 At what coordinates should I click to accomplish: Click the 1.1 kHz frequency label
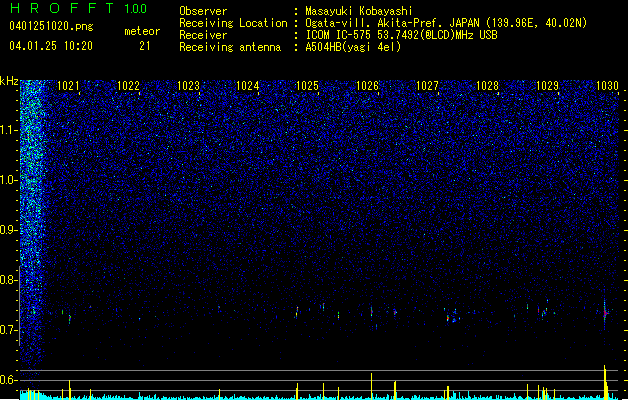(9, 130)
